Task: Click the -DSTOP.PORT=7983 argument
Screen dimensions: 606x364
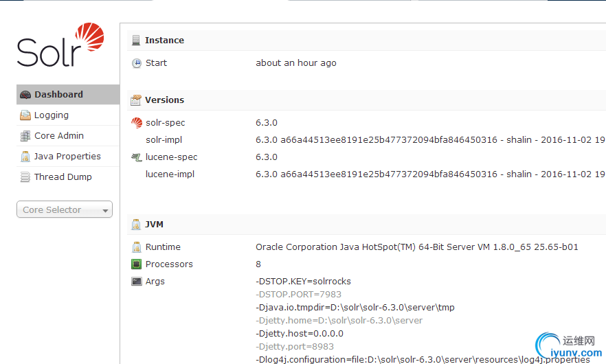Action: [x=298, y=295]
